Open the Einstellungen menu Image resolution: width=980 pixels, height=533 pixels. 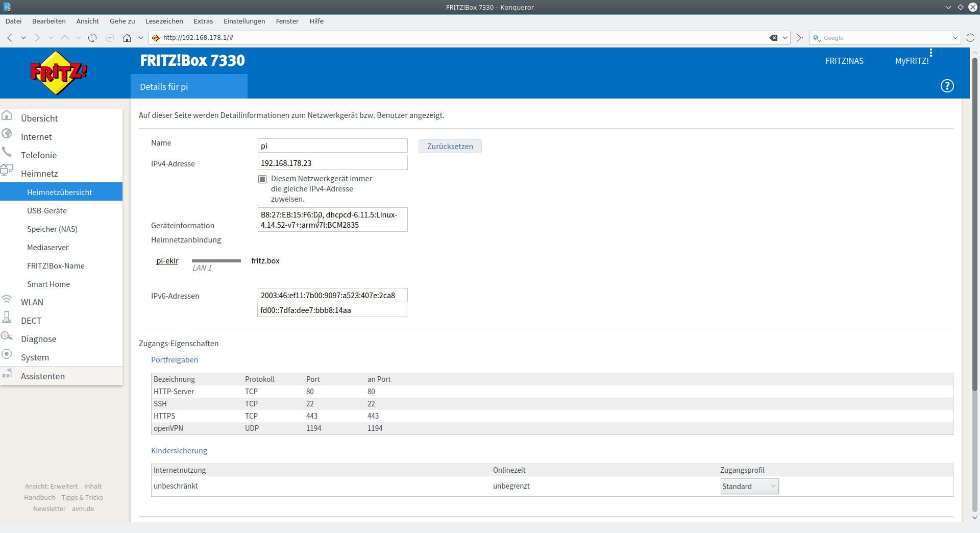click(244, 21)
